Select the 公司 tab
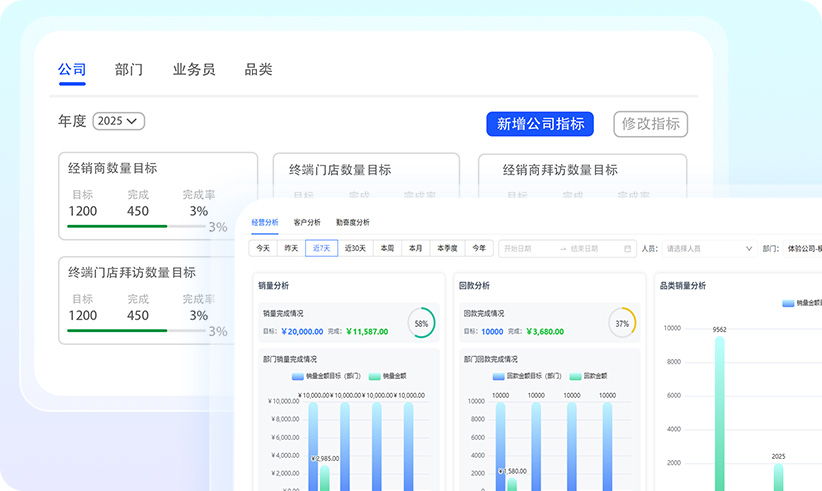Screen dimensions: 822x491 (72, 69)
